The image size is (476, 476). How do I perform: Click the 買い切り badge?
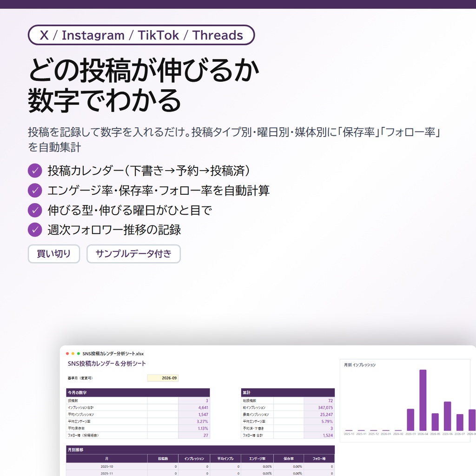tap(54, 254)
